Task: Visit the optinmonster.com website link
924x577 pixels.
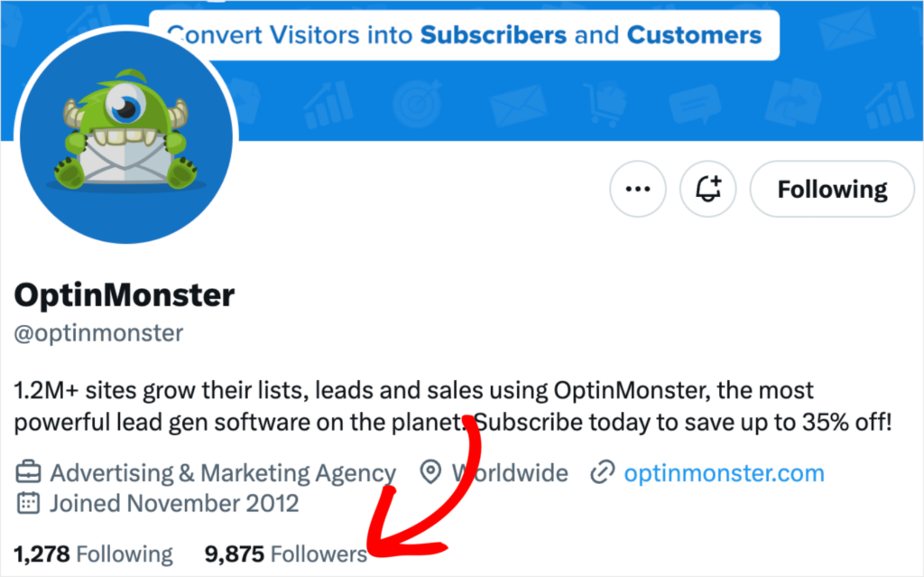Action: coord(724,473)
